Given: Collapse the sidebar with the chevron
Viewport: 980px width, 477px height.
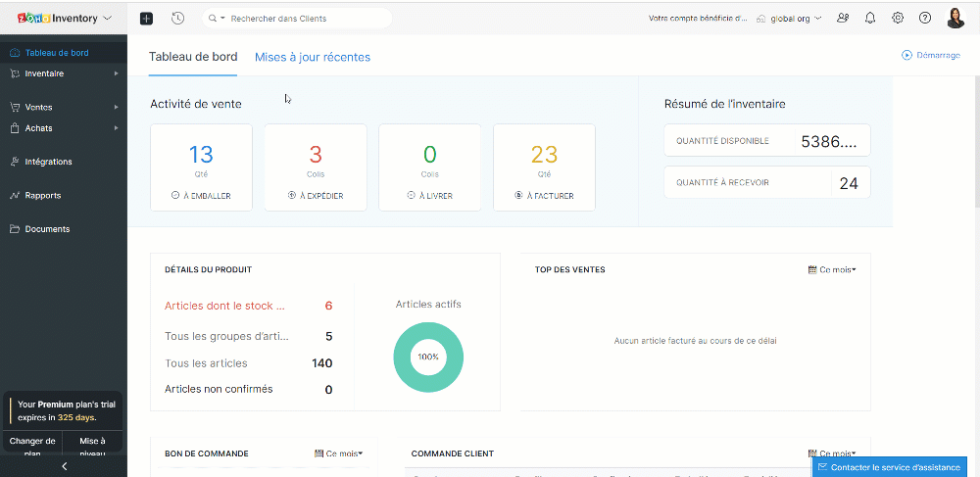Looking at the screenshot, I should (x=64, y=466).
